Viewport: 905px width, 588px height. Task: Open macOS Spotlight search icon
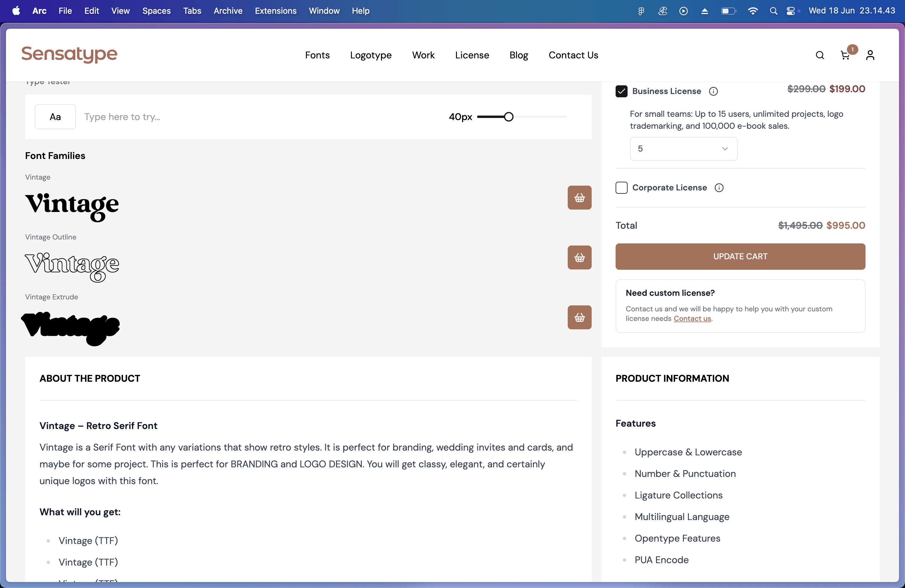(773, 11)
